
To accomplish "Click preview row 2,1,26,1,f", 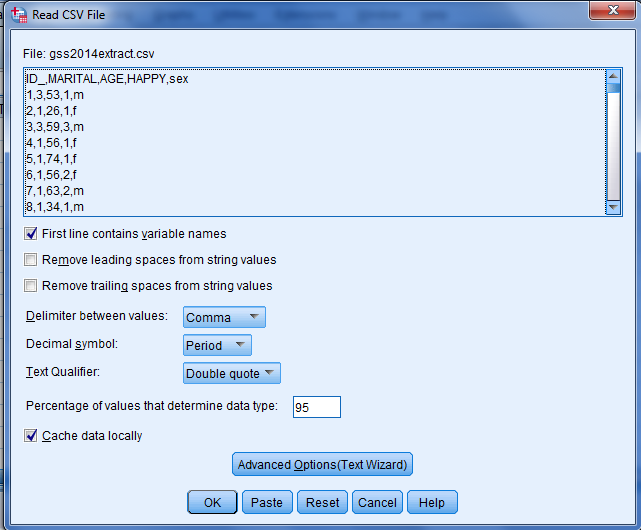I will click(x=52, y=111).
